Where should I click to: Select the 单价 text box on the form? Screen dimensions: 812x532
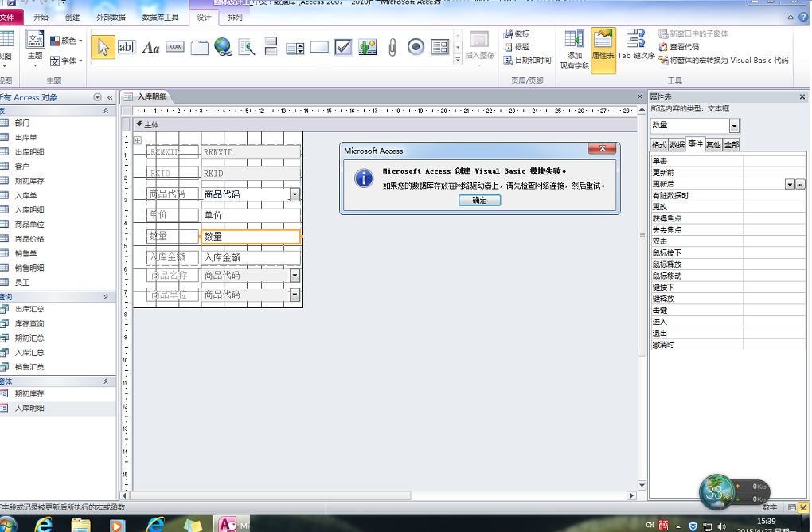tap(251, 215)
